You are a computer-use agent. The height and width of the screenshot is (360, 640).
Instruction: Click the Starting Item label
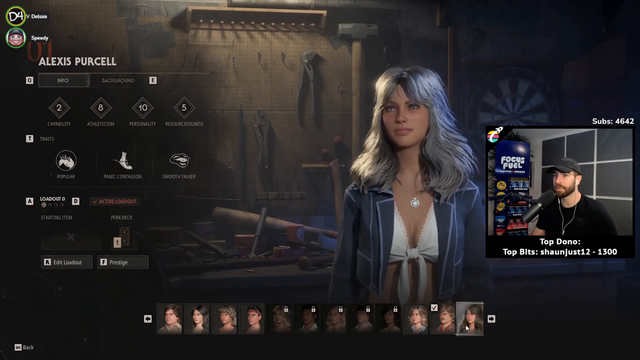tap(56, 218)
